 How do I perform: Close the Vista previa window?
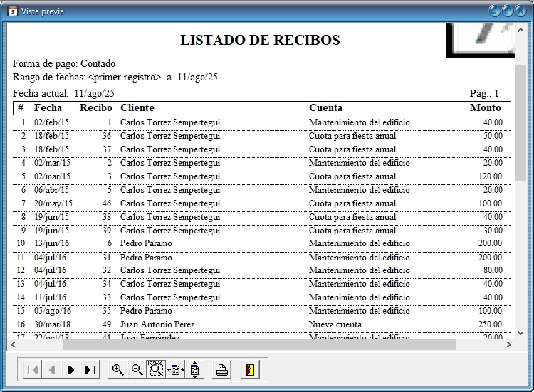(520, 11)
